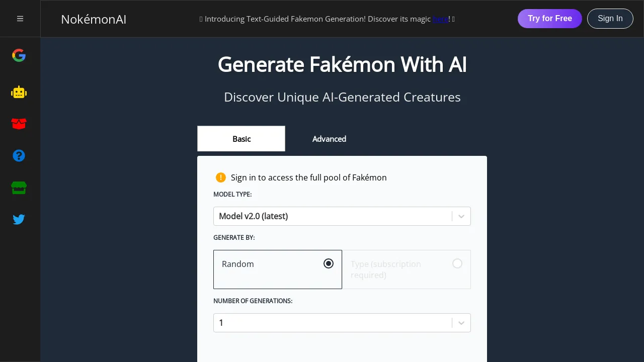Viewport: 644px width, 362px height.
Task: Open the Model Type dropdown
Action: tap(342, 216)
